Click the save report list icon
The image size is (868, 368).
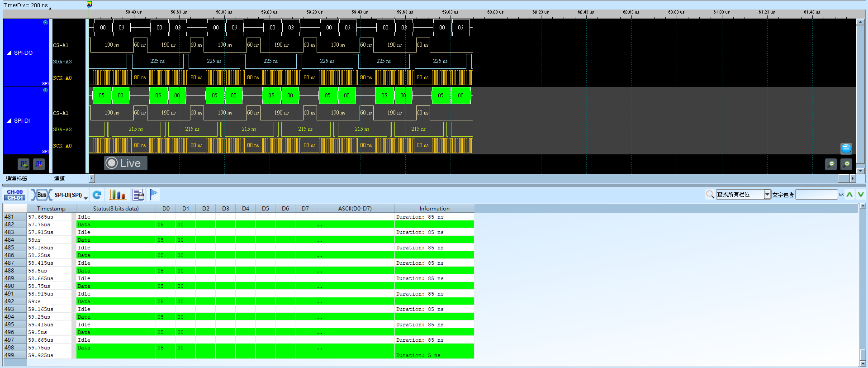coord(138,195)
